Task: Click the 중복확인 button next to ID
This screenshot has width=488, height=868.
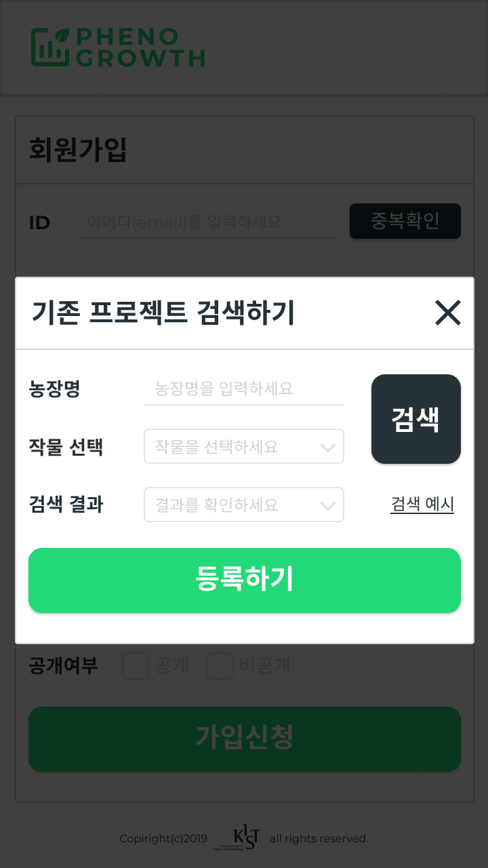Action: tap(405, 221)
